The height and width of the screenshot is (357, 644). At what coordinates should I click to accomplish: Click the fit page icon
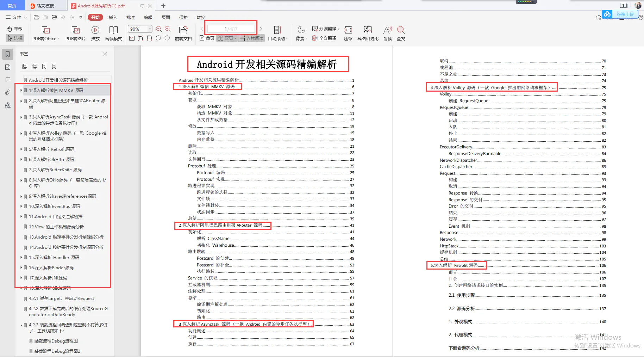click(x=141, y=38)
